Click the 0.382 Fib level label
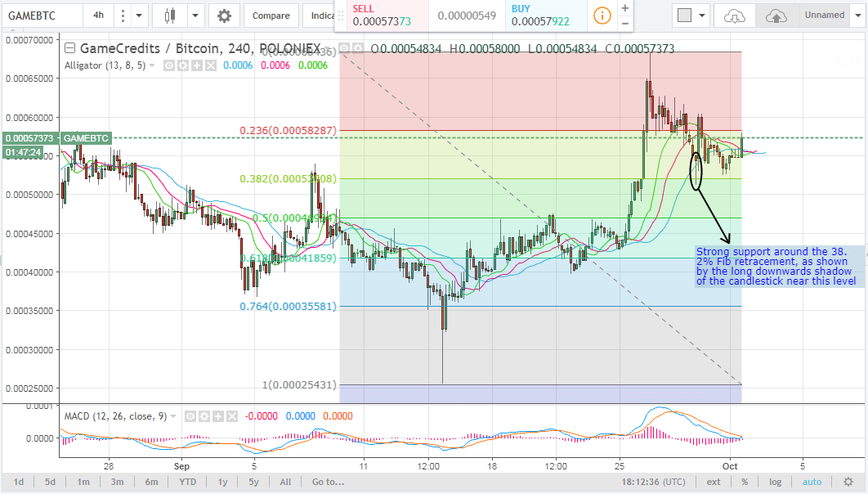 288,179
